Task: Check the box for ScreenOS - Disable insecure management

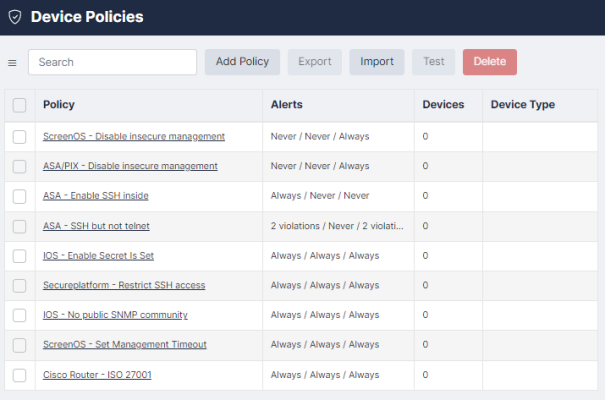Action: coord(20,136)
